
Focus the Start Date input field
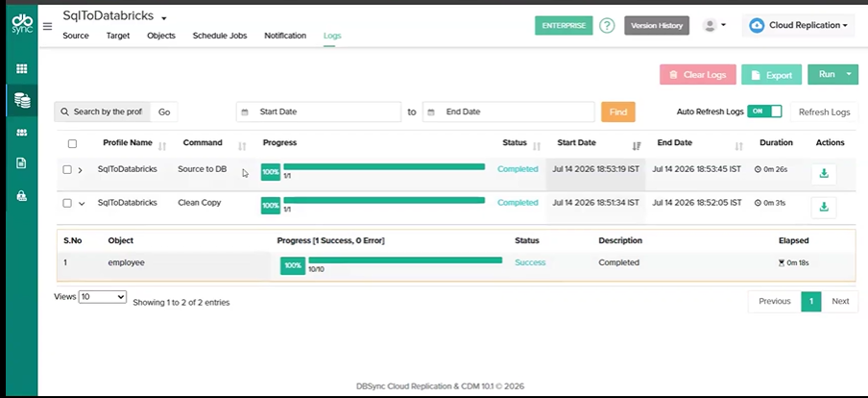pos(319,112)
